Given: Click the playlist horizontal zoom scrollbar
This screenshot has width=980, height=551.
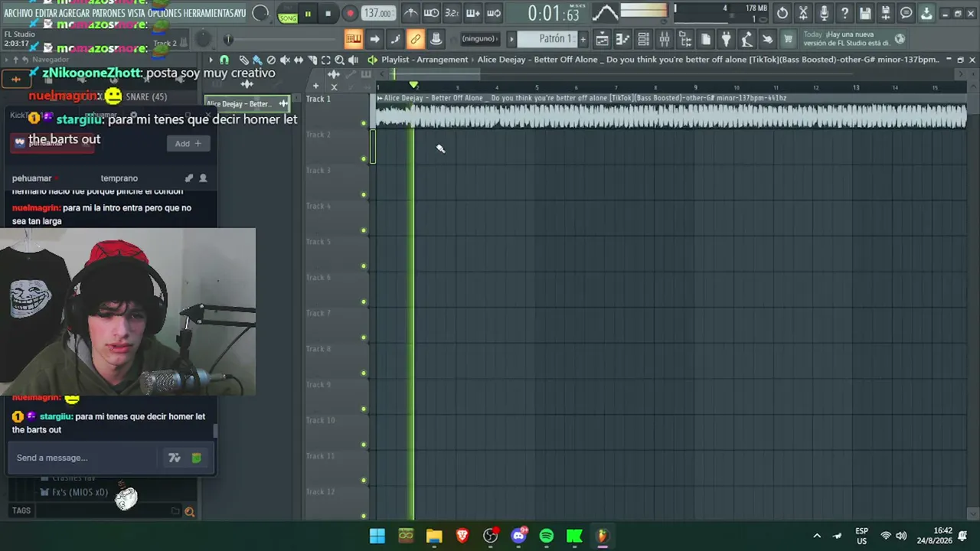Looking at the screenshot, I should (x=436, y=74).
